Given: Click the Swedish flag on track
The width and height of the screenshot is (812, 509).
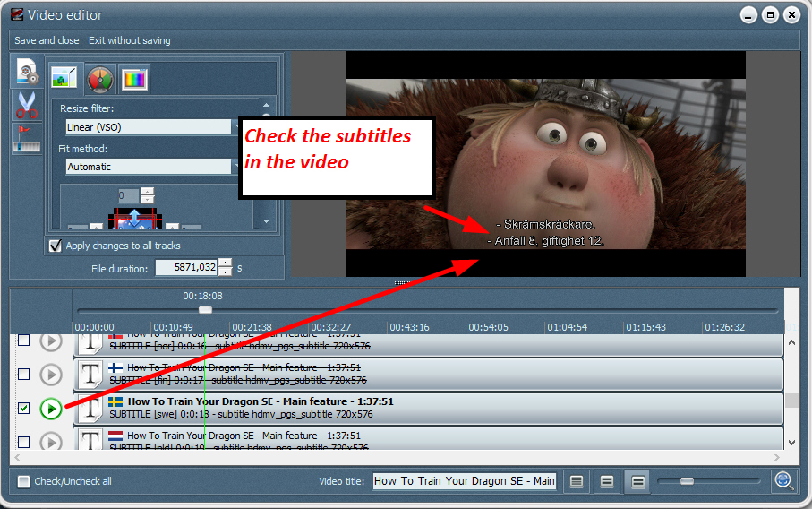Looking at the screenshot, I should click(115, 401).
